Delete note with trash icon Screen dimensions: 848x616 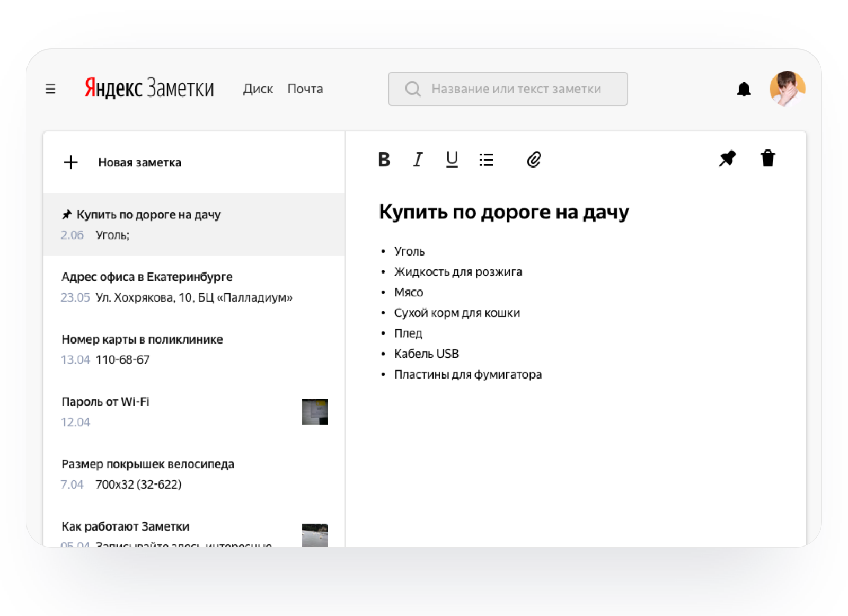pos(767,159)
